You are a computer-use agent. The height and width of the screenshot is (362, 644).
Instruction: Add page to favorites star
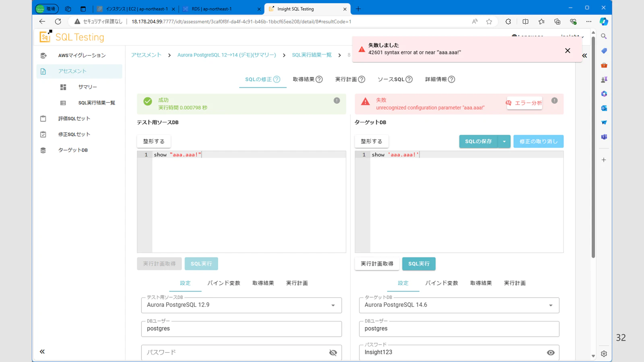pos(489,22)
